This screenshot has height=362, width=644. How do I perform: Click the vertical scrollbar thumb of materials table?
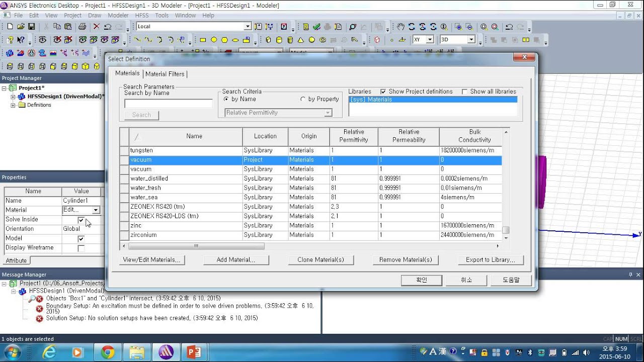click(506, 230)
